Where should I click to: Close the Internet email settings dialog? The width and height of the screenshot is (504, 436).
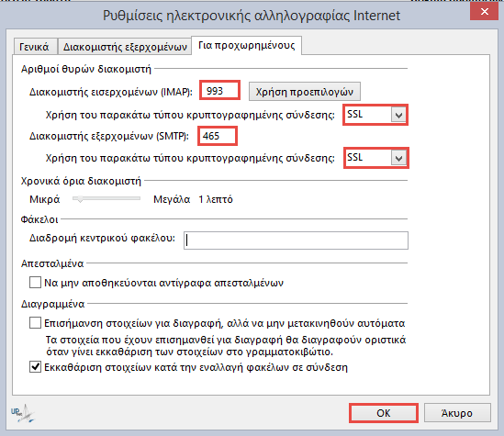click(484, 12)
